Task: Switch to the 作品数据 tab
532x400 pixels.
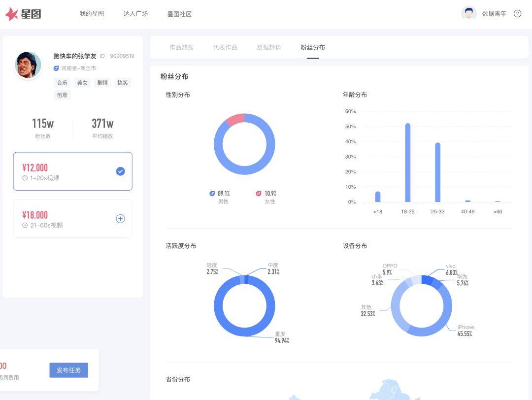Action: [181, 47]
